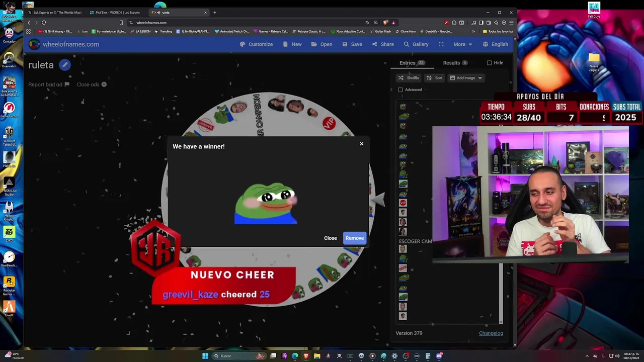This screenshot has height=362, width=644.
Task: Open Windows Start menu
Action: point(205,356)
